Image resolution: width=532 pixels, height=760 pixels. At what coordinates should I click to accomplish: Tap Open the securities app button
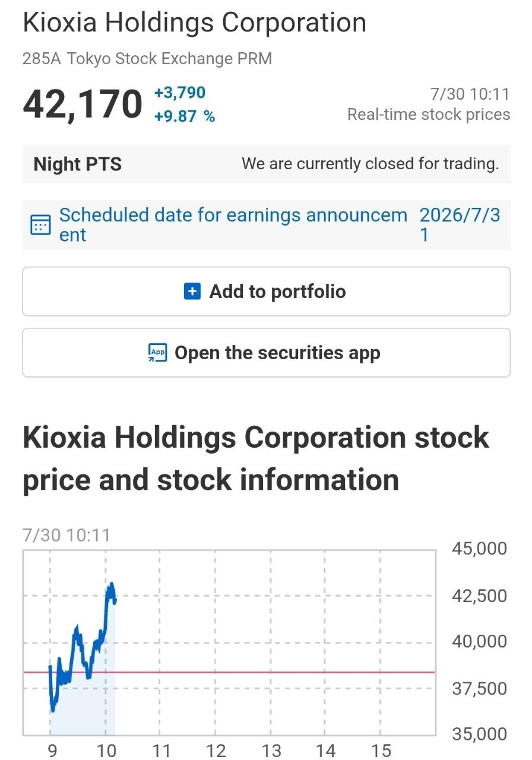tap(266, 353)
